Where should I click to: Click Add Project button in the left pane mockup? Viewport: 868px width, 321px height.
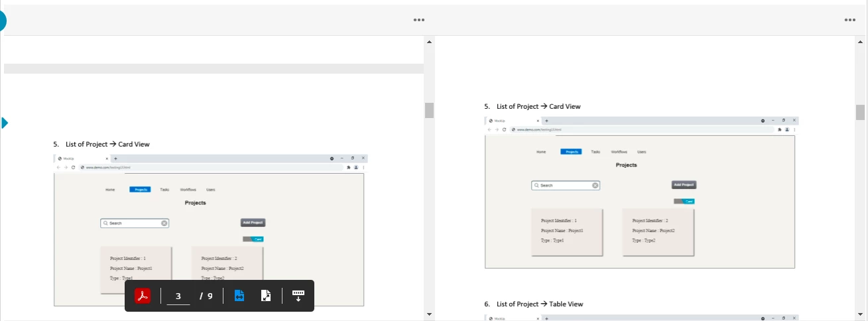253,223
